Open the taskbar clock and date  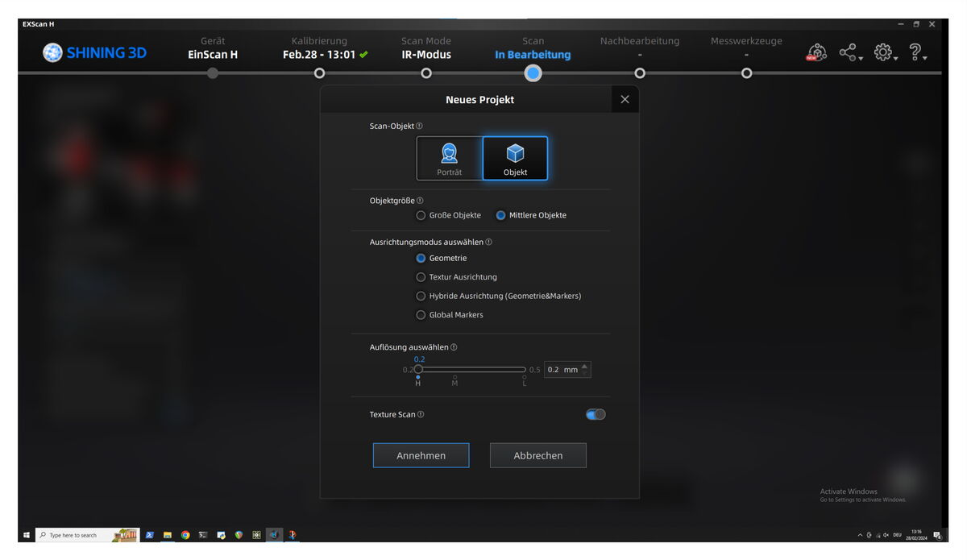pyautogui.click(x=918, y=535)
